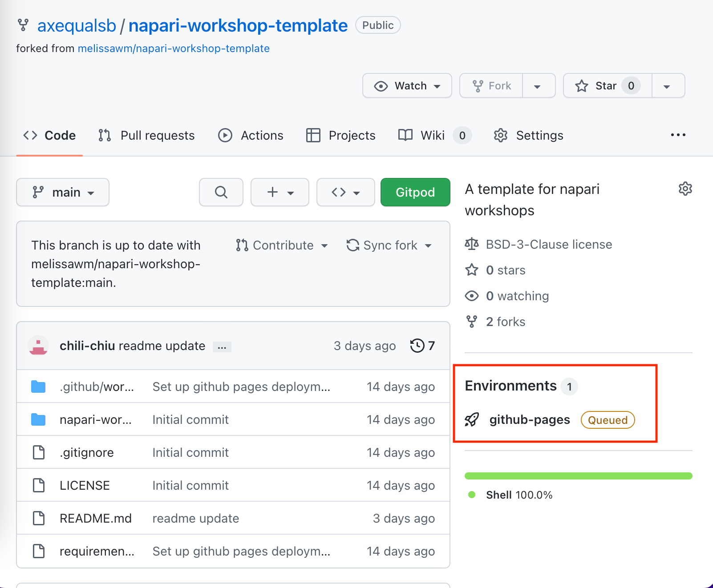713x588 pixels.
Task: Open the Settings gear in the About section
Action: coord(685,189)
